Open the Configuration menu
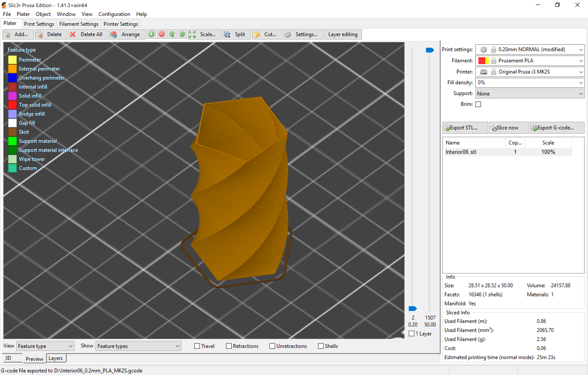Viewport: 588px width, 375px height. (x=114, y=14)
